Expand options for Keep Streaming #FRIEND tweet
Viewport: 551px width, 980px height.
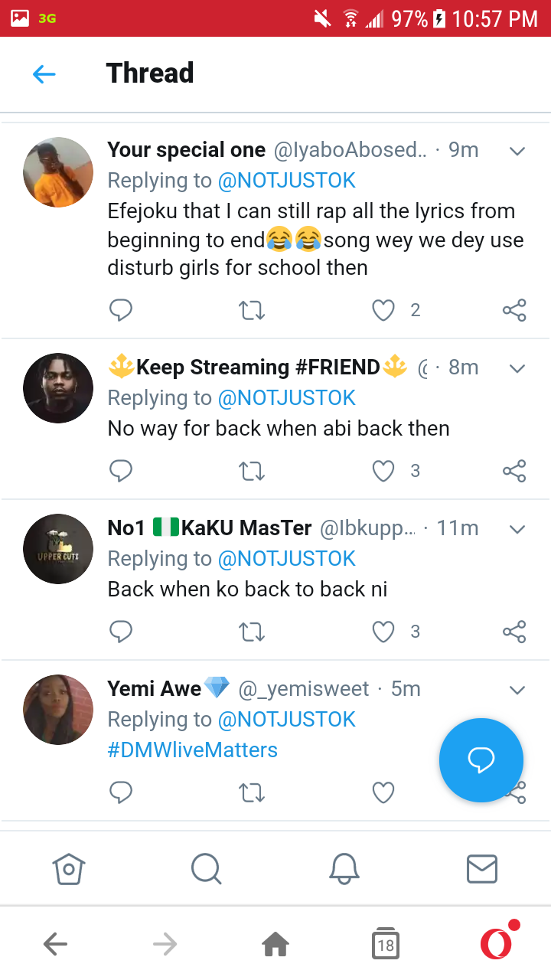517,368
